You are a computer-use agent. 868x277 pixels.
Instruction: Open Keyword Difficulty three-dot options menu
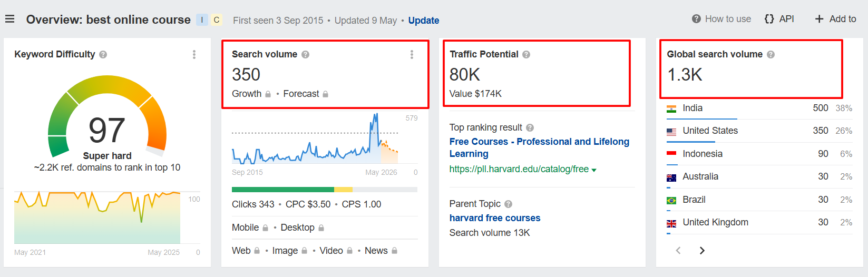[x=194, y=54]
